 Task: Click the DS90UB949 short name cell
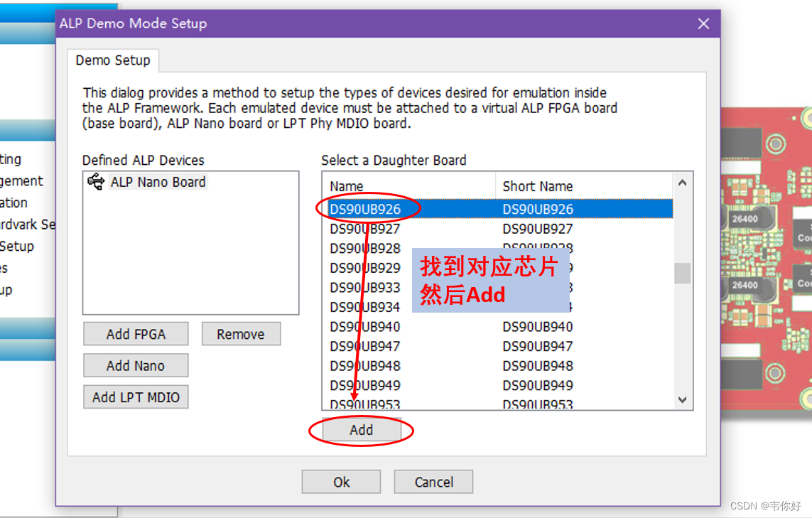click(538, 386)
